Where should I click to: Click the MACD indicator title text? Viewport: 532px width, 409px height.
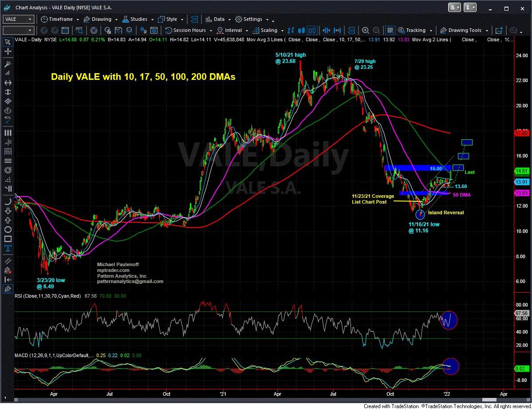54,355
